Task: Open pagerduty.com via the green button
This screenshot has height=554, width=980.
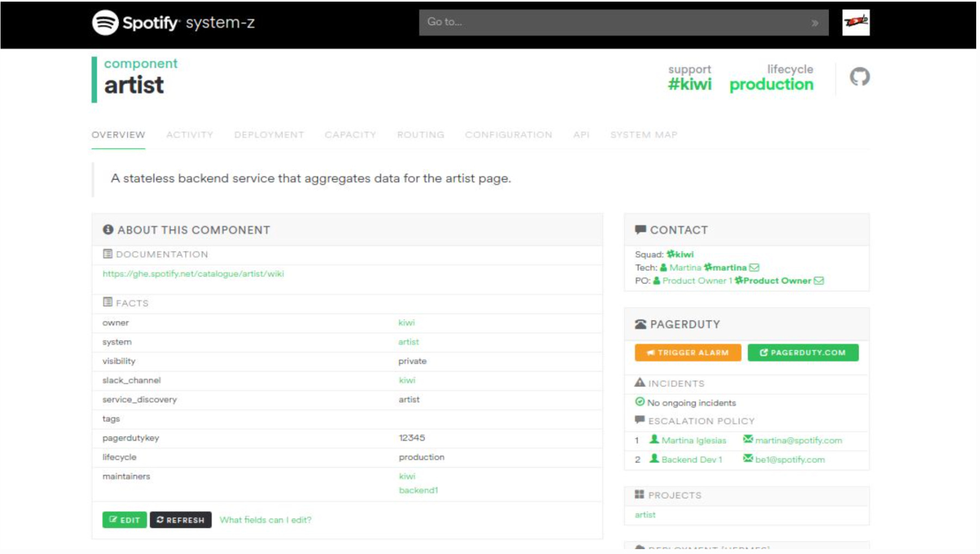Action: (801, 352)
